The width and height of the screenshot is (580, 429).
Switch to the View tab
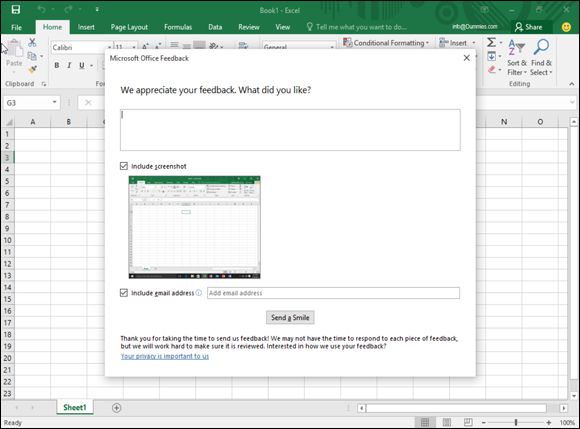(x=282, y=27)
